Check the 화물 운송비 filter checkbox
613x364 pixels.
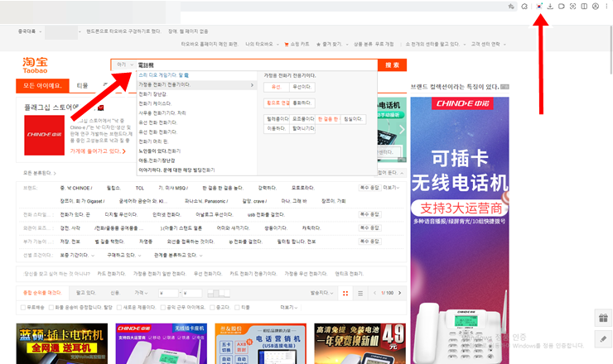[51, 308]
